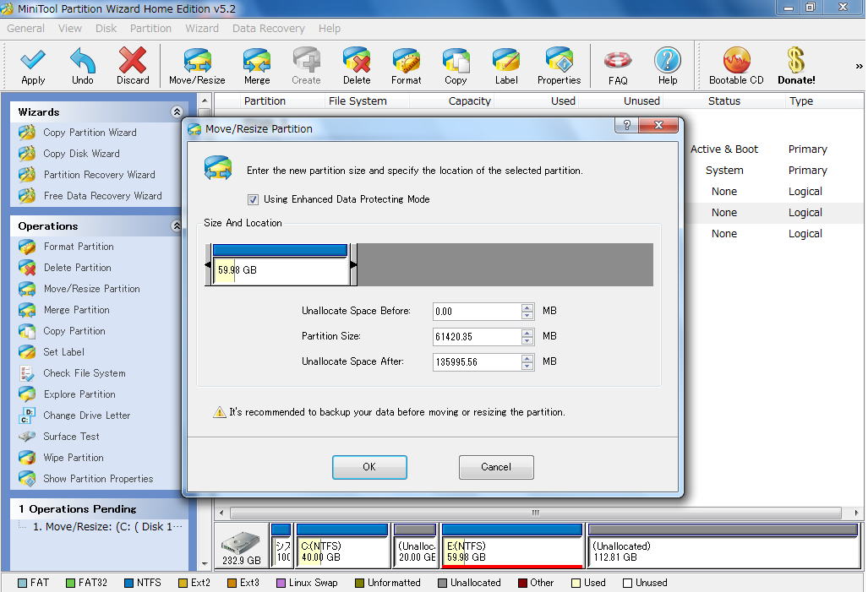Click the Help question-mark toolbar icon
868x592 pixels.
(668, 66)
